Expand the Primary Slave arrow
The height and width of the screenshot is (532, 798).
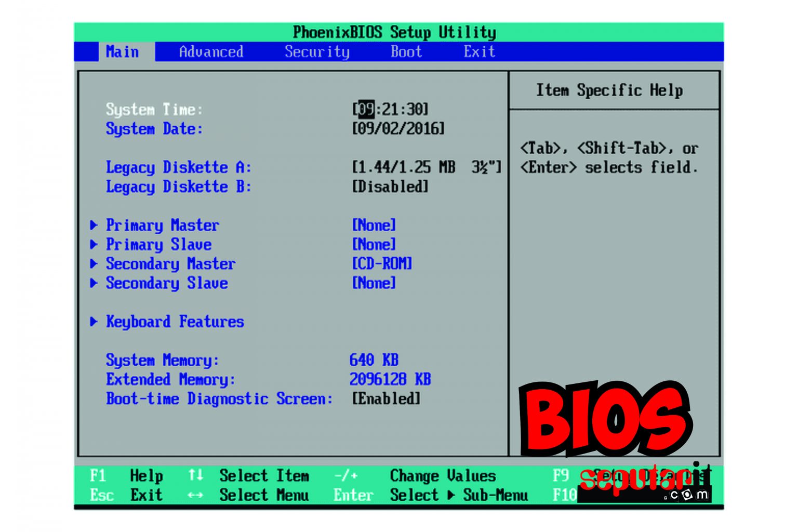94,244
